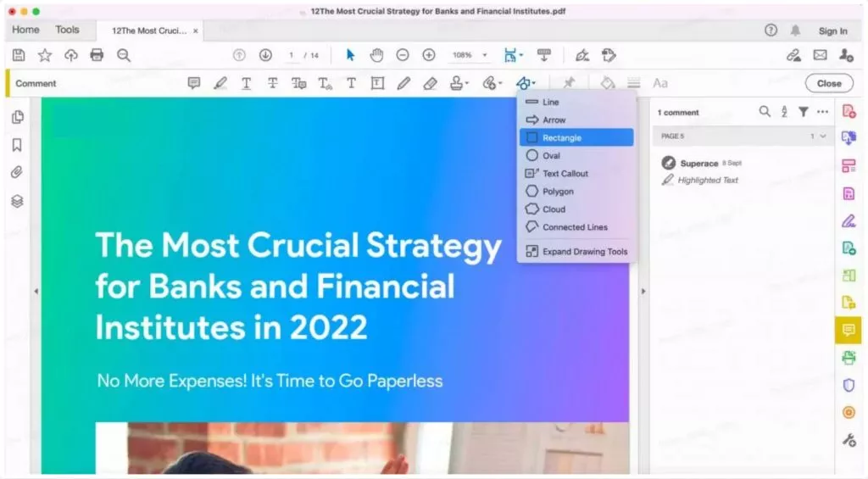Save the file with the floppy disk icon
The width and height of the screenshot is (868, 479).
point(19,55)
